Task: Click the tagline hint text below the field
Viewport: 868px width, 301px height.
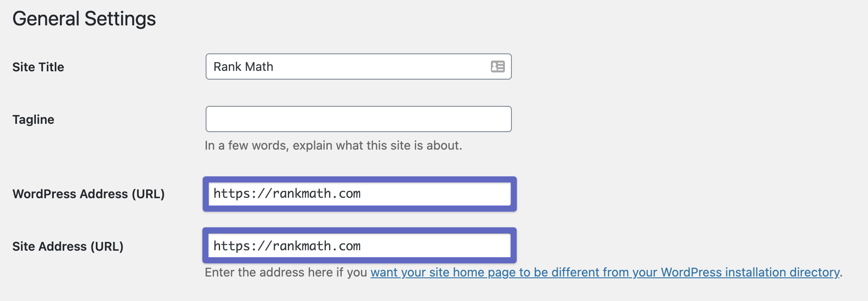Action: pyautogui.click(x=333, y=145)
